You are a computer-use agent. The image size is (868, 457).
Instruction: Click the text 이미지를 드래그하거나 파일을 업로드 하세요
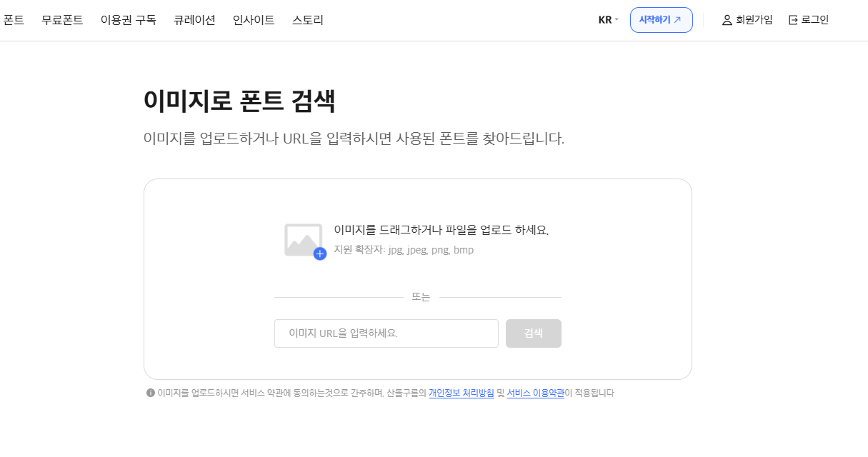(x=442, y=230)
